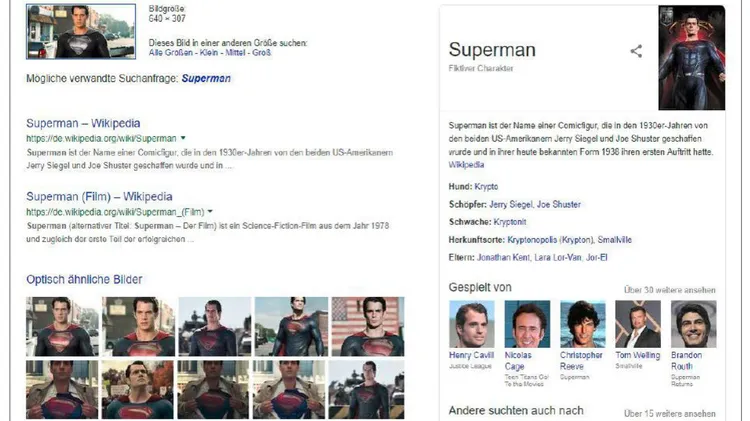Open 'Optisch ähnliche Bilder' heading link

84,279
